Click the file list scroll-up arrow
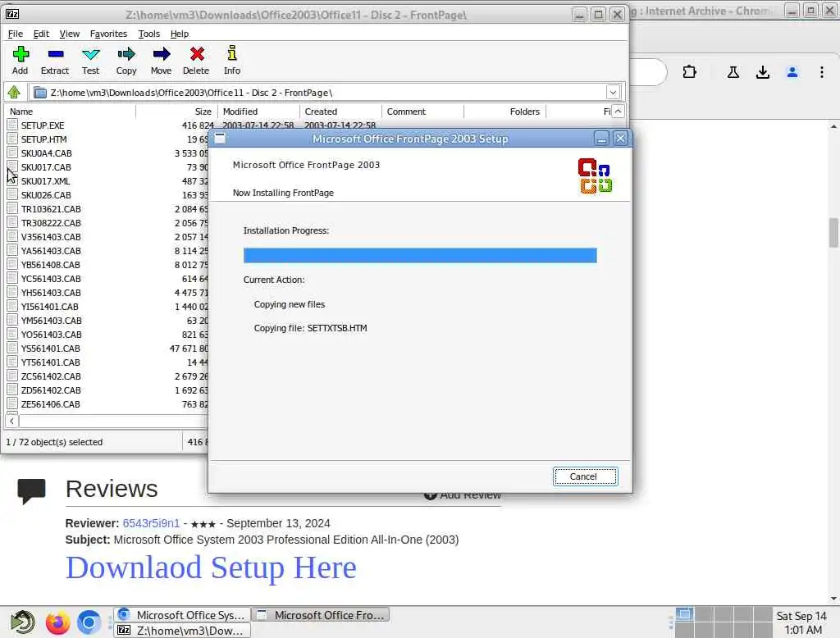840x638 pixels. point(618,112)
